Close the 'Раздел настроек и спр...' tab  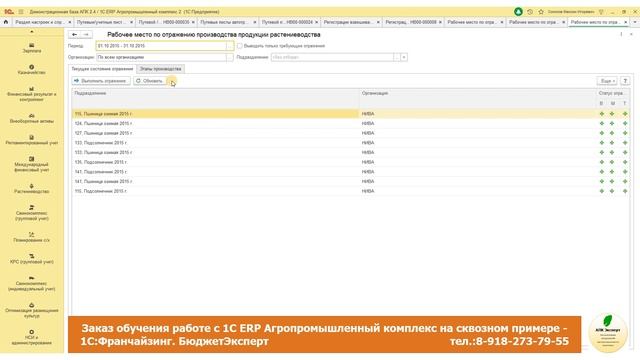[x=70, y=22]
